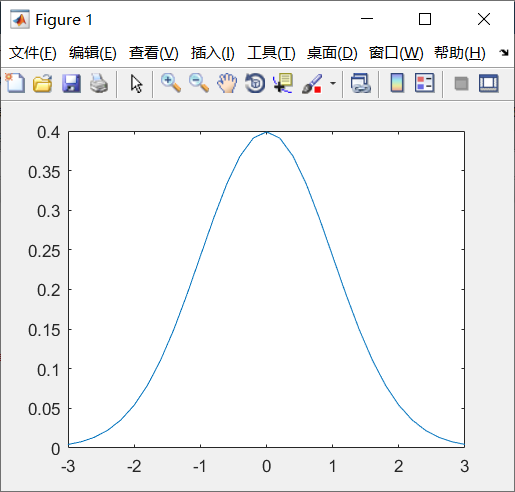Click the y-axis label 0.15
The height and width of the screenshot is (492, 515).
click(44, 330)
